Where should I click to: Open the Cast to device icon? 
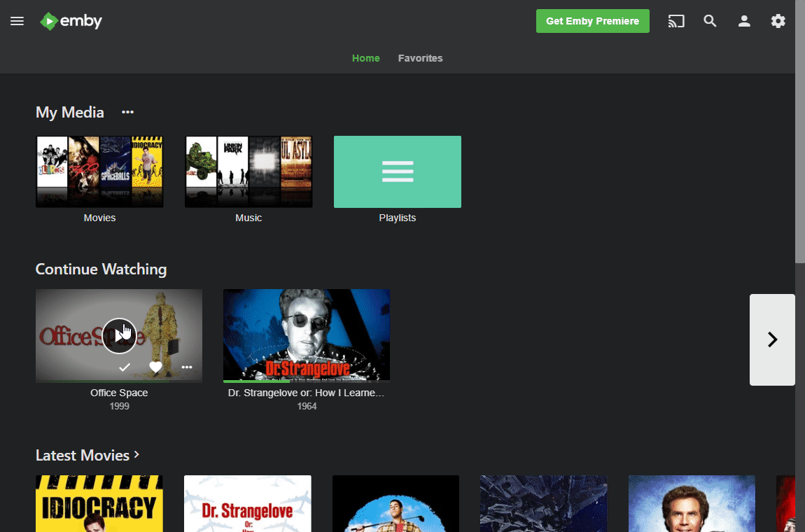click(676, 21)
